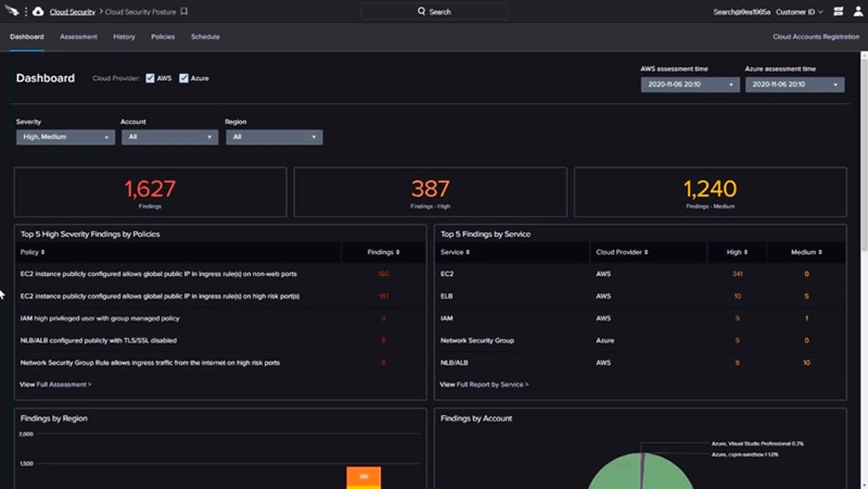Go to the Policies tab
868x489 pixels.
[162, 36]
